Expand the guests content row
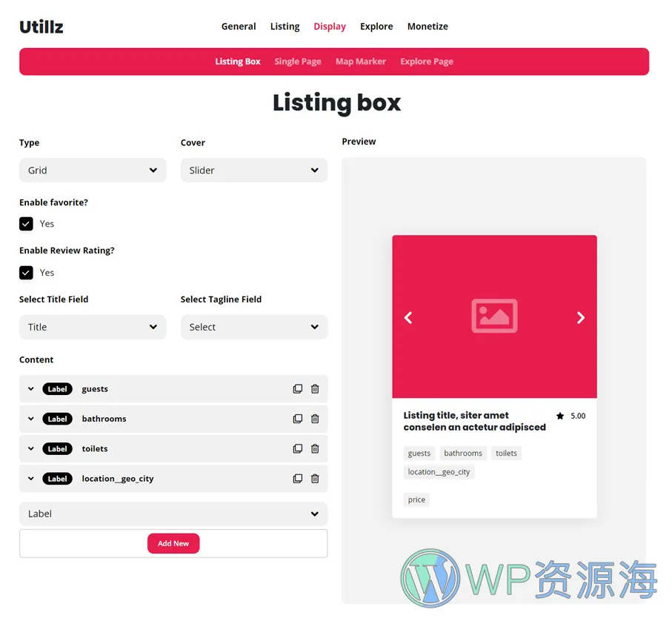The image size is (672, 624). click(x=31, y=389)
